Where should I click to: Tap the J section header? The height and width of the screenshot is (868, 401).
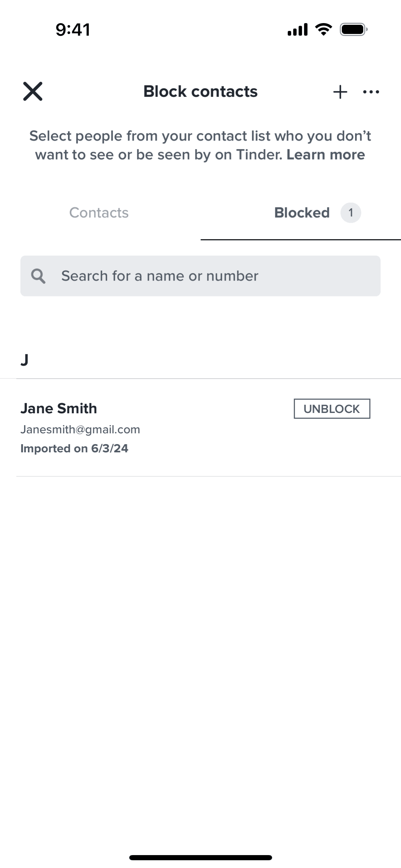point(24,360)
